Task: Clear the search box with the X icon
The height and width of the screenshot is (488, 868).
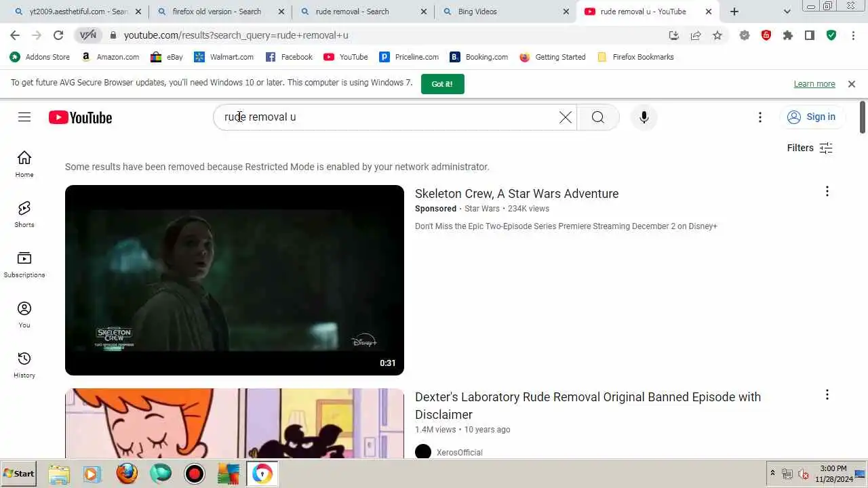Action: pyautogui.click(x=565, y=117)
